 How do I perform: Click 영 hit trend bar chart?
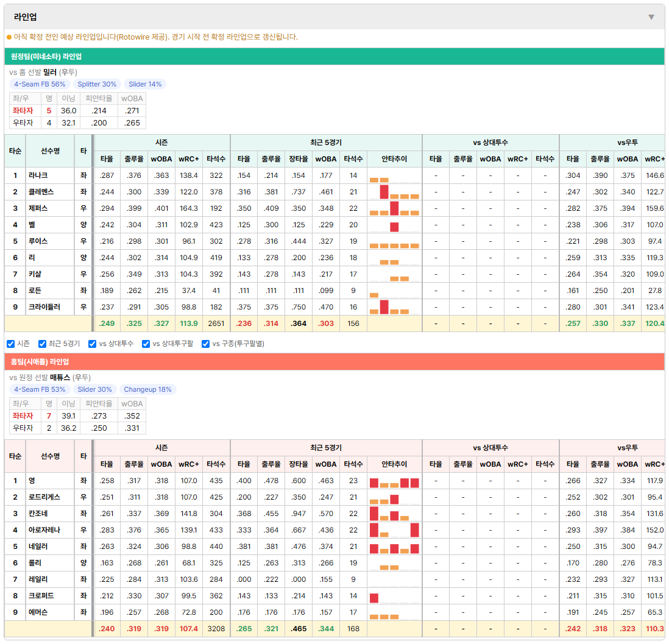click(x=394, y=481)
